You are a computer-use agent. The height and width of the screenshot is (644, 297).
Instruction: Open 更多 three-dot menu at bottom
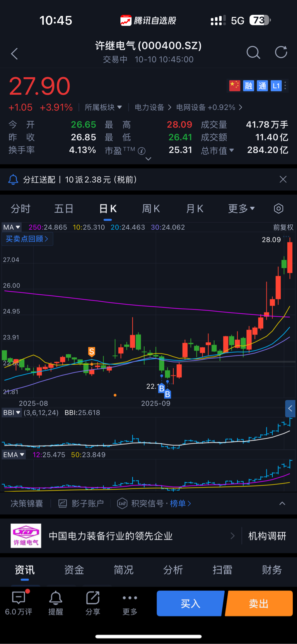click(130, 603)
